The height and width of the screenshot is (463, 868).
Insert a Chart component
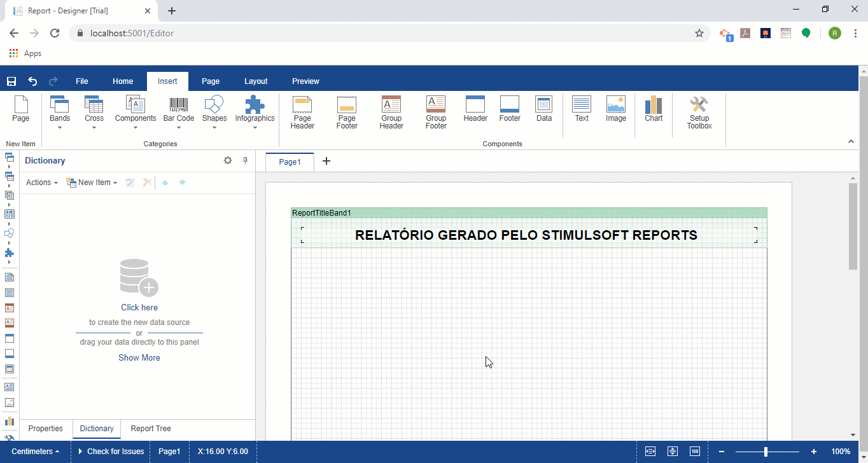point(654,109)
